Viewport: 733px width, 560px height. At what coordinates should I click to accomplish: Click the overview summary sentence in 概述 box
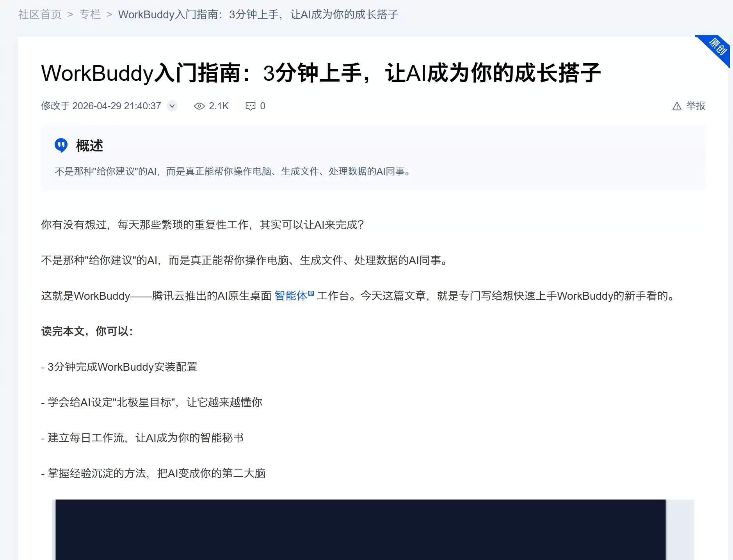234,171
